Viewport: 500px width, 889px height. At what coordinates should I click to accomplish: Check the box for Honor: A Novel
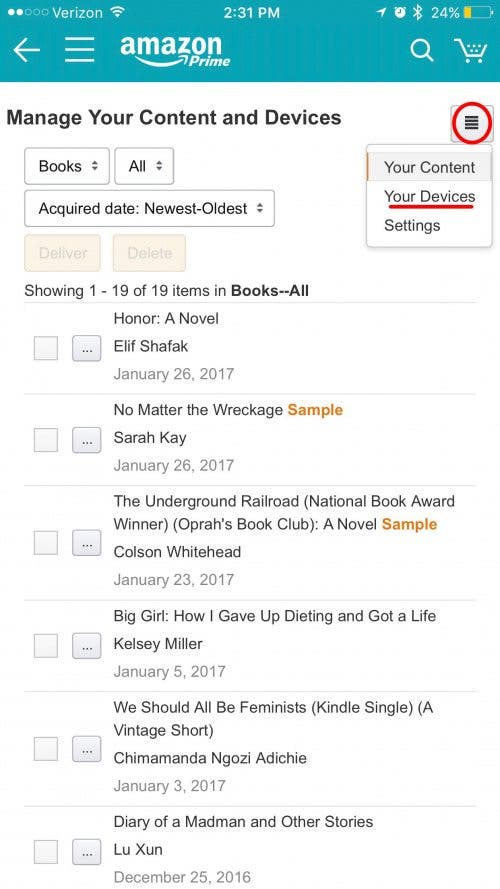46,348
